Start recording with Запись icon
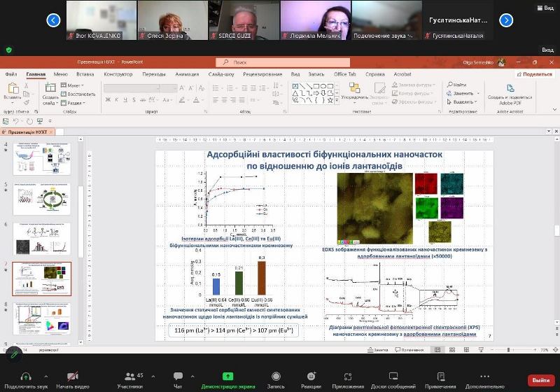 tap(276, 376)
